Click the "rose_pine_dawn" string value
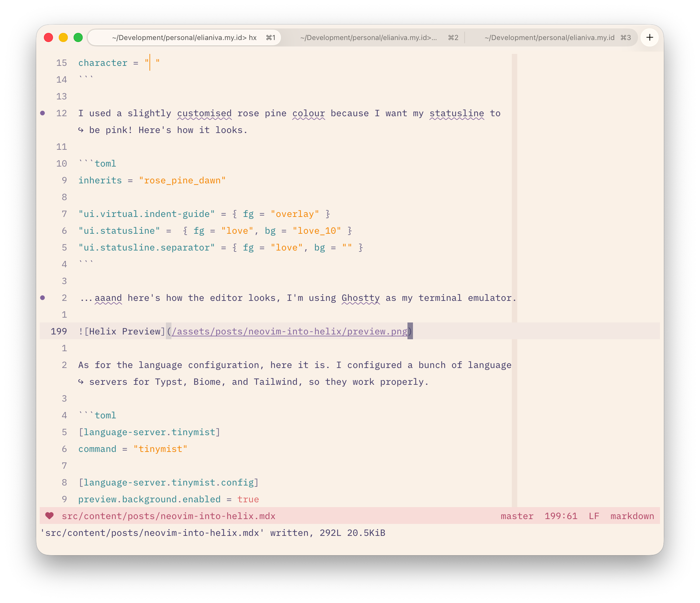The image size is (700, 603). pyautogui.click(x=182, y=180)
